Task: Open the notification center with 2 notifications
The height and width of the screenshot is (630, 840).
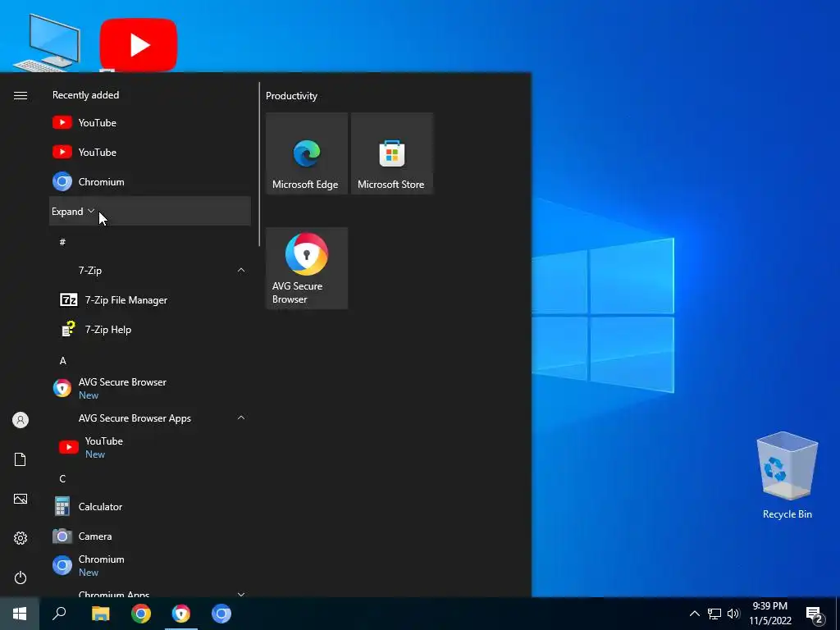Action: coord(815,614)
